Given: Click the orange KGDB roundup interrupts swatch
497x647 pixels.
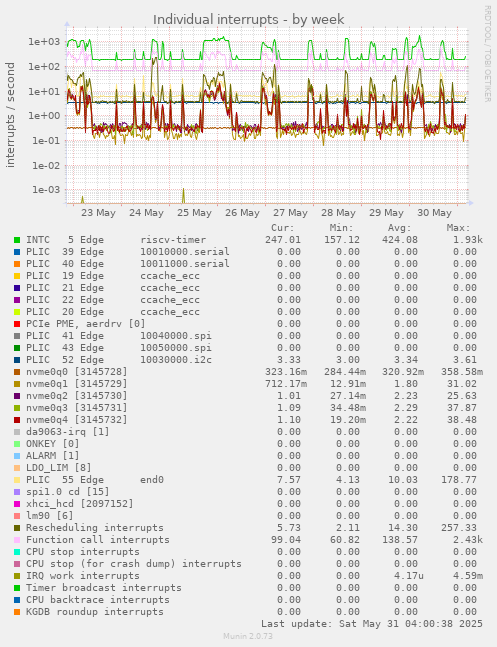Looking at the screenshot, I should pyautogui.click(x=17, y=612).
